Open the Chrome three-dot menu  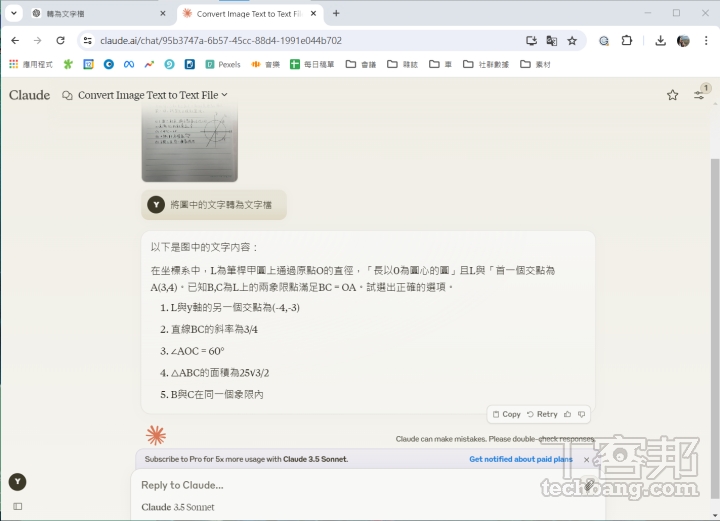click(706, 40)
